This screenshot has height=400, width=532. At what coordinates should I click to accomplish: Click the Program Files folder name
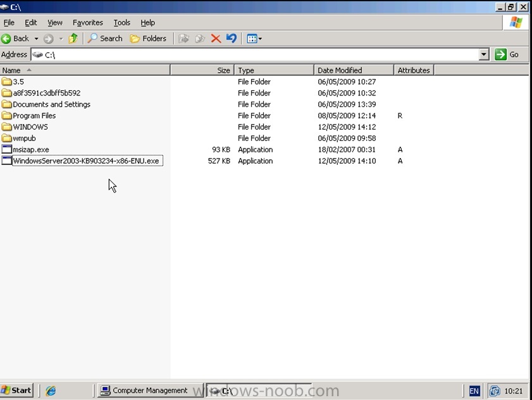34,116
